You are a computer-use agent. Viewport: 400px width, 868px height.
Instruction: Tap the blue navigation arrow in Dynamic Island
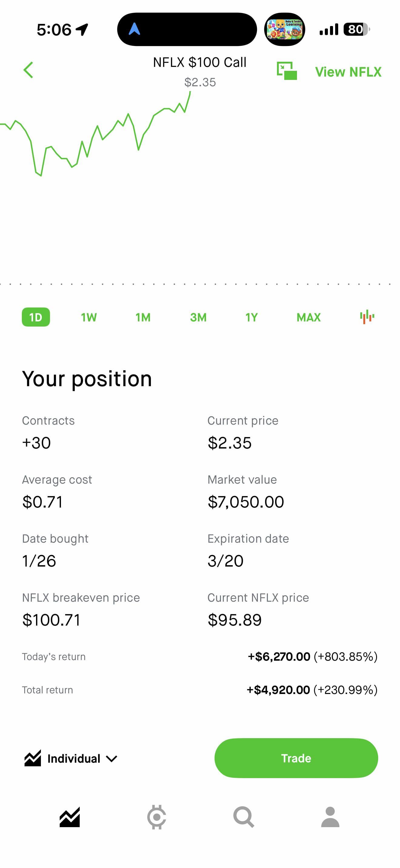[x=134, y=29]
